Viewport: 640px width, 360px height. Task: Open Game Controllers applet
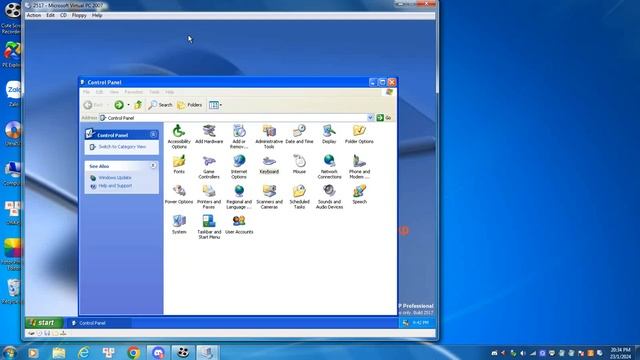209,167
